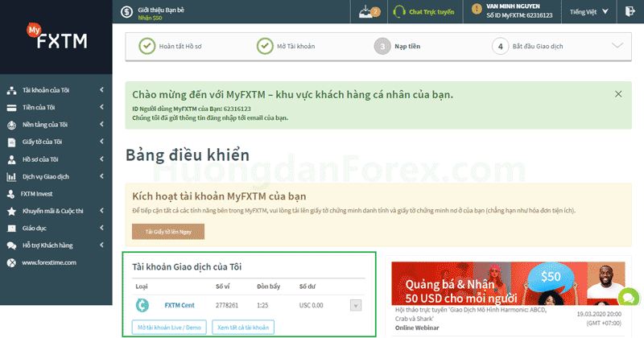Click the Nạp tiền step label
Screen dimensions: 644x338
(x=407, y=47)
